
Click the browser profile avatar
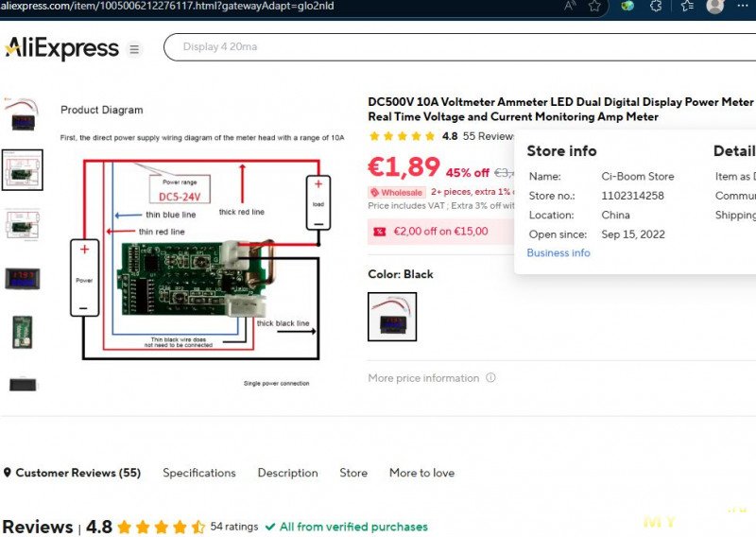715,6
